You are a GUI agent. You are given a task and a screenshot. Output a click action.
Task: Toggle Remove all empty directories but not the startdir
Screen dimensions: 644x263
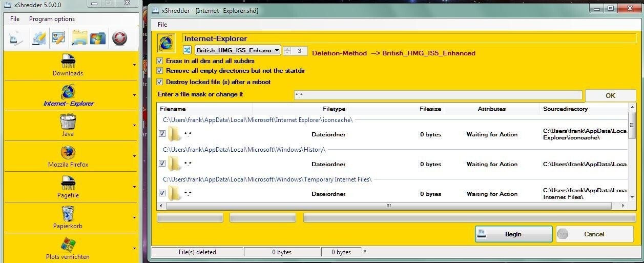click(160, 71)
